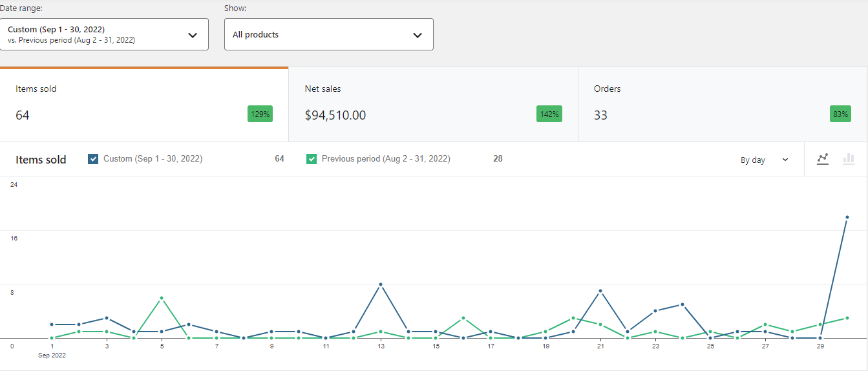Image resolution: width=868 pixels, height=371 pixels.
Task: Open the Date range dropdown
Action: point(104,34)
